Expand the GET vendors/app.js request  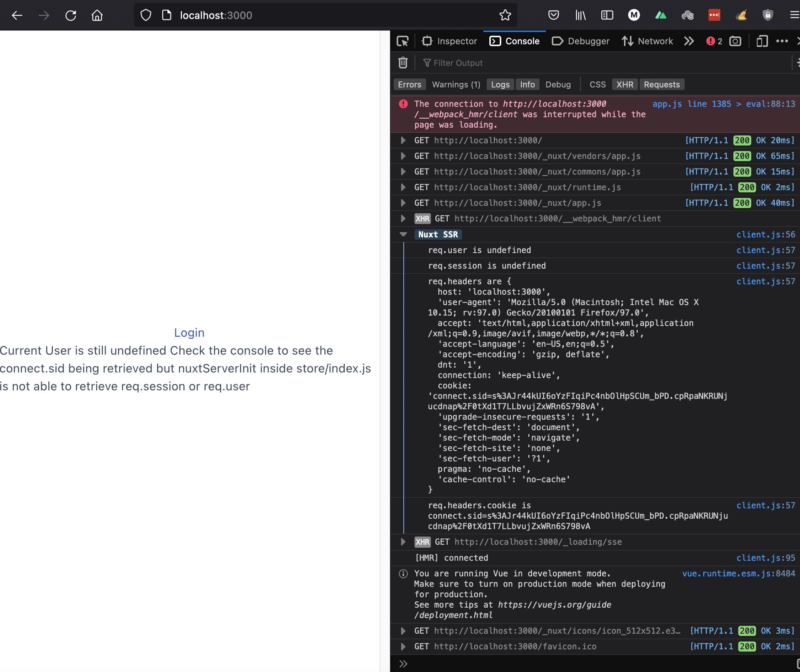403,156
